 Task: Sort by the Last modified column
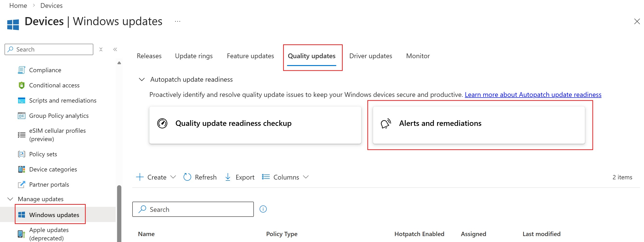(541, 234)
